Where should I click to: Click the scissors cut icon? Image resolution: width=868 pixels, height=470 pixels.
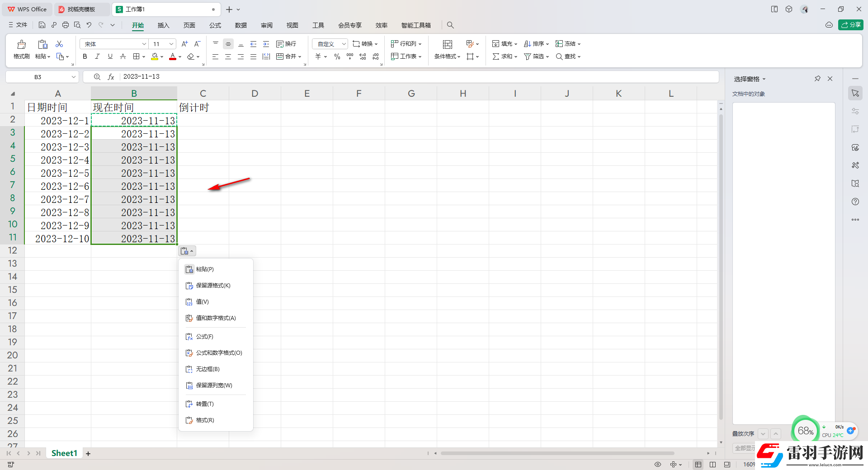coord(59,44)
